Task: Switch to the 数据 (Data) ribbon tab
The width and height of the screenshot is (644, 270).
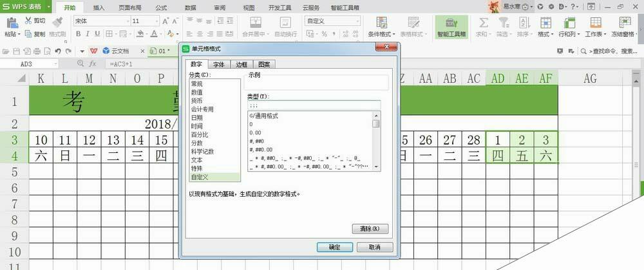Action: pos(190,8)
